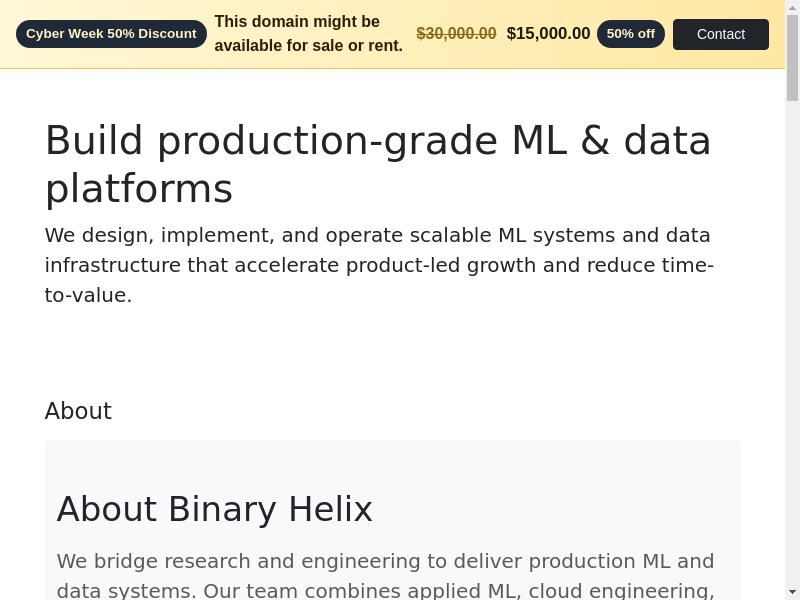The image size is (800, 600).
Task: Click the word 'platforms' in the main heading
Action: pos(139,189)
